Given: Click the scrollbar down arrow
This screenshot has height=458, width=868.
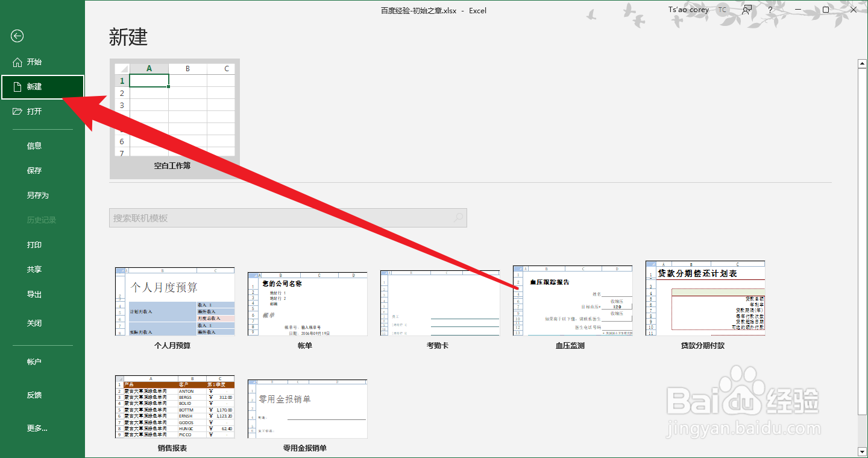Looking at the screenshot, I should tap(862, 451).
